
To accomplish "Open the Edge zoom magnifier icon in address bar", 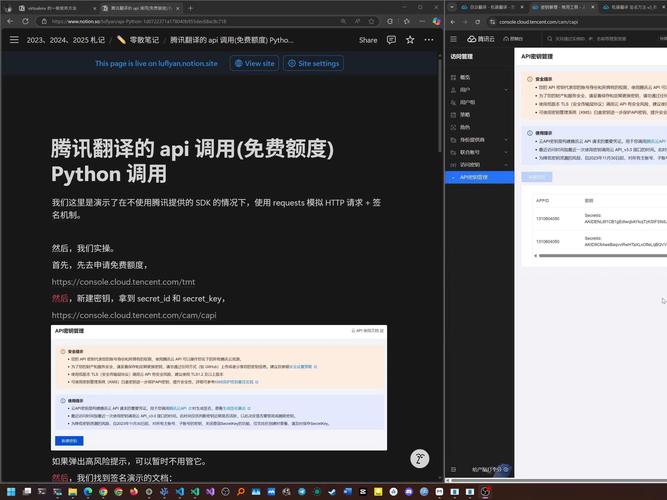I will coord(343,21).
